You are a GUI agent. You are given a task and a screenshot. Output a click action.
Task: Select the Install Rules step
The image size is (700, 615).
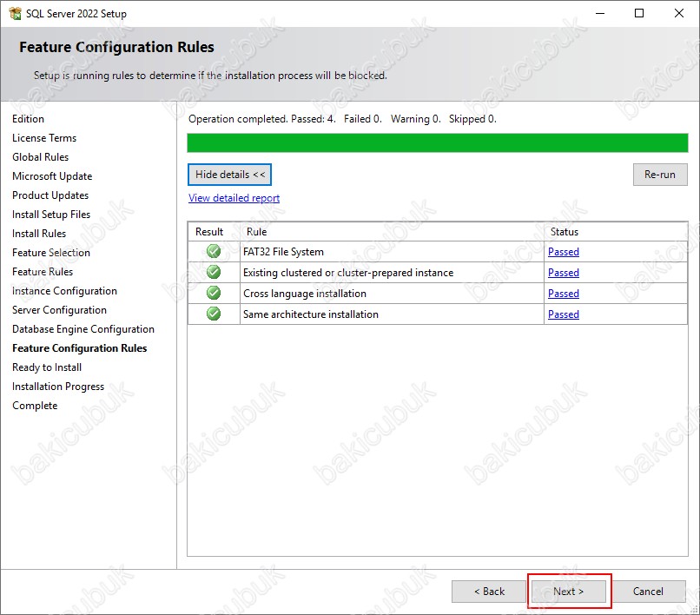pyautogui.click(x=39, y=234)
